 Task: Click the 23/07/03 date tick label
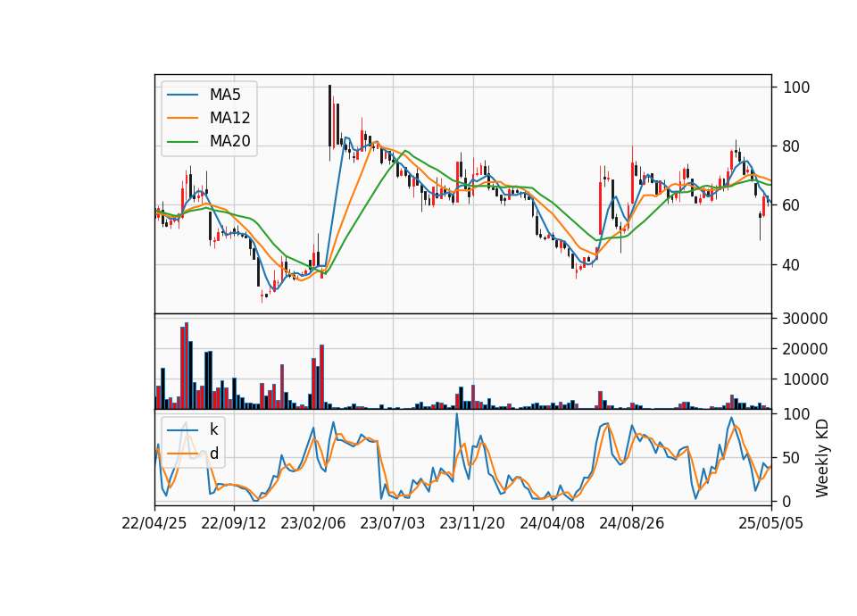[x=393, y=523]
